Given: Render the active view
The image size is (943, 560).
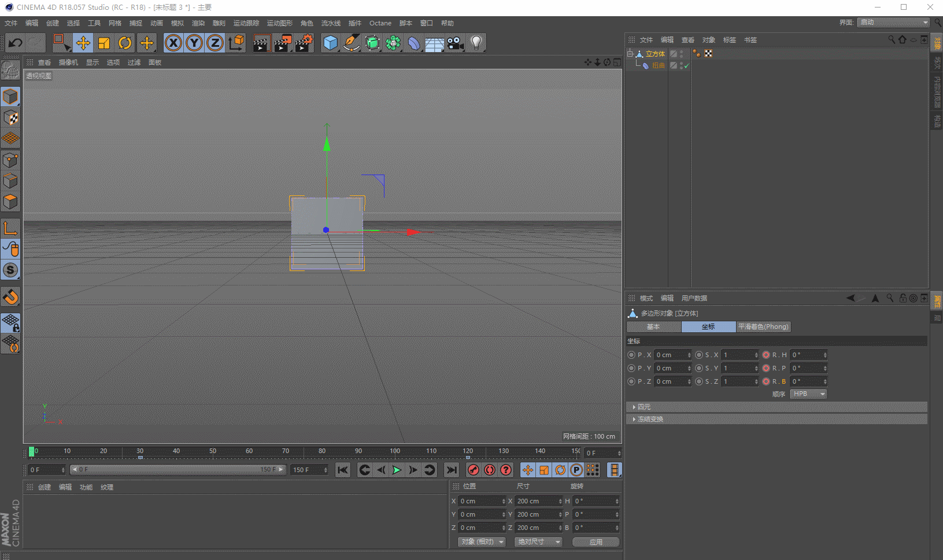Looking at the screenshot, I should (x=261, y=43).
